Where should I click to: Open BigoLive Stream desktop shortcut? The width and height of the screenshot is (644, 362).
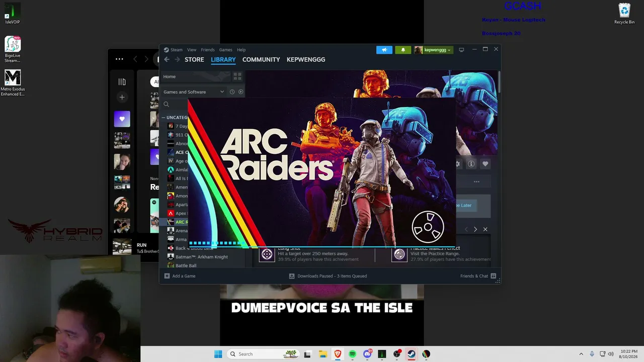tap(13, 49)
